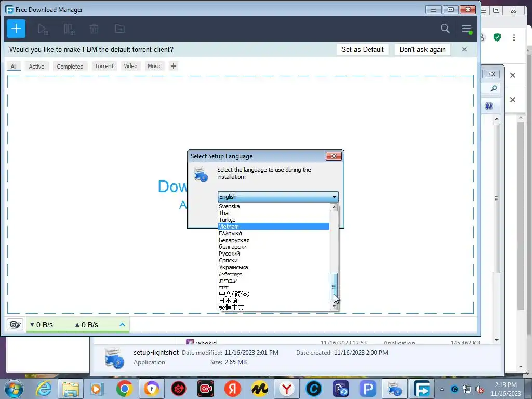The width and height of the screenshot is (532, 399).
Task: Choose Беларуская from the language list
Action: (x=273, y=240)
